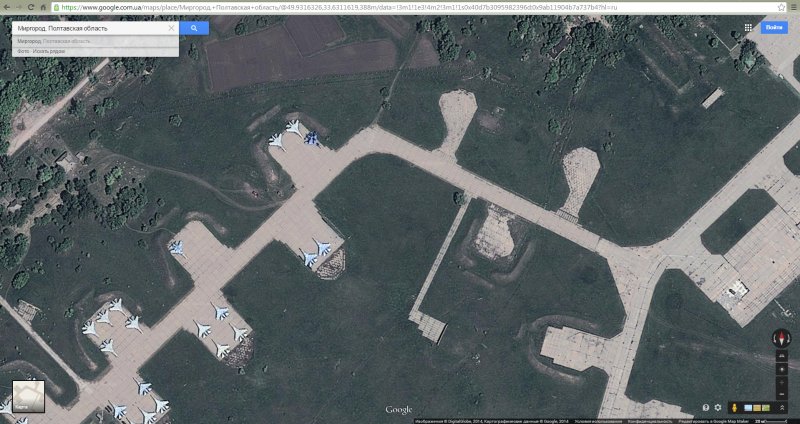Open the settings gear menu
The width and height of the screenshot is (800, 424).
tap(717, 408)
